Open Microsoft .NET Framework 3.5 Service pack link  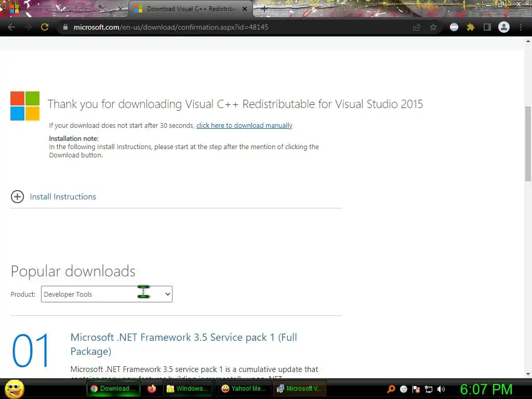(x=183, y=344)
